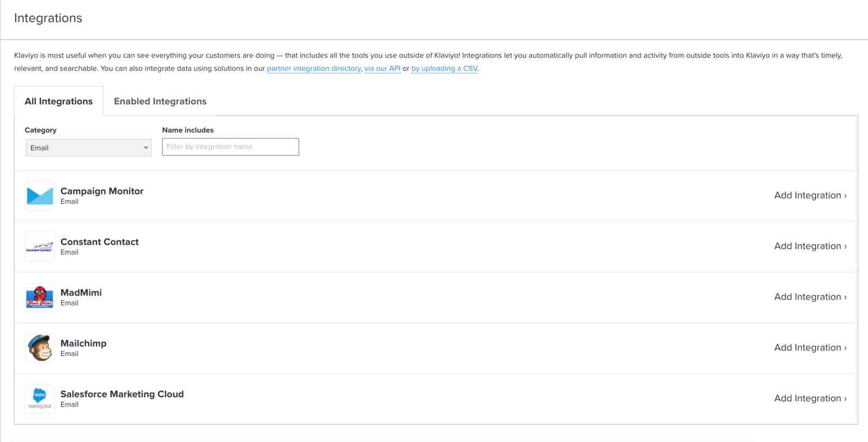Select the MadMimi title text
Viewport: 868px width, 442px height.
(81, 293)
